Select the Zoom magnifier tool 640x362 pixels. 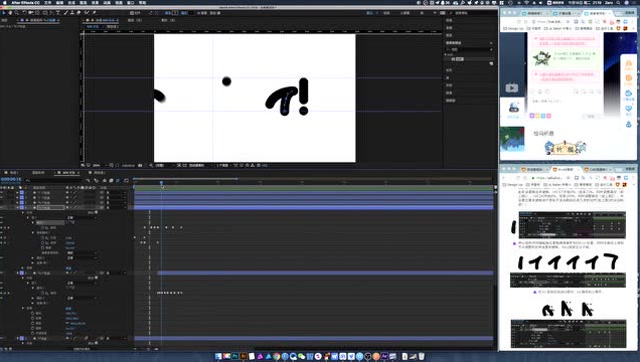pyautogui.click(x=17, y=13)
